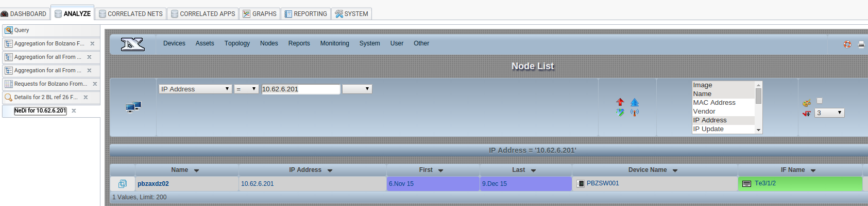Click the NeDi logo icon
868x206 pixels.
[132, 44]
